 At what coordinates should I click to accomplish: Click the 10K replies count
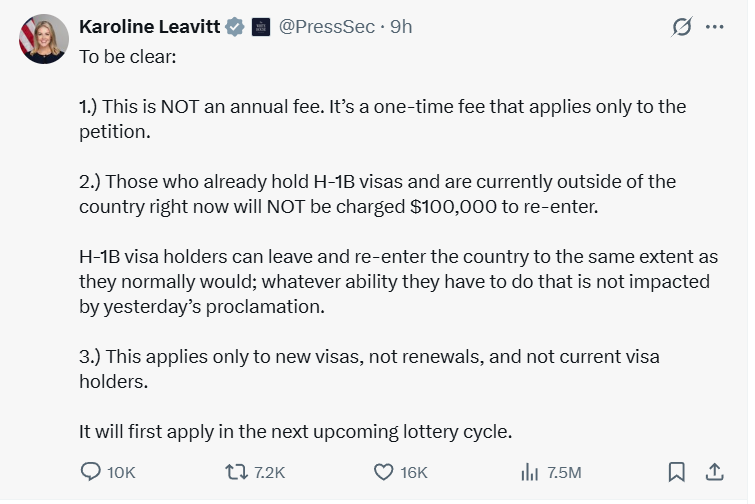coord(121,473)
